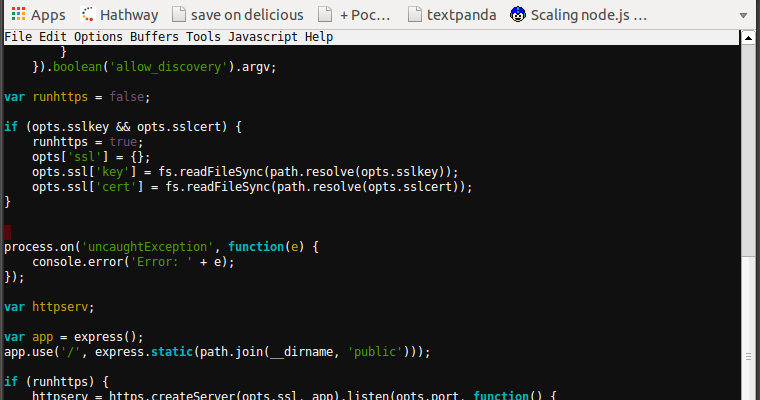The image size is (760, 400).
Task: Expand the bookmarks overflow arrow
Action: tap(743, 16)
